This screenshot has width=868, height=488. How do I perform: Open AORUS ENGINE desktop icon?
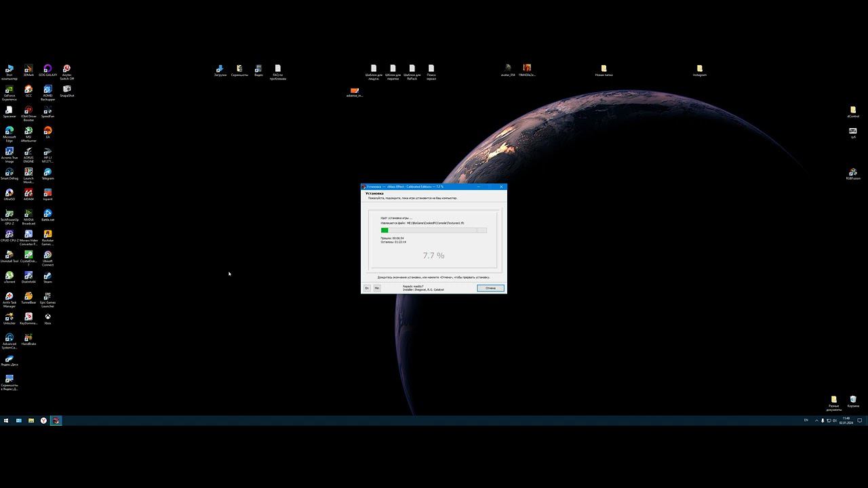(x=28, y=156)
